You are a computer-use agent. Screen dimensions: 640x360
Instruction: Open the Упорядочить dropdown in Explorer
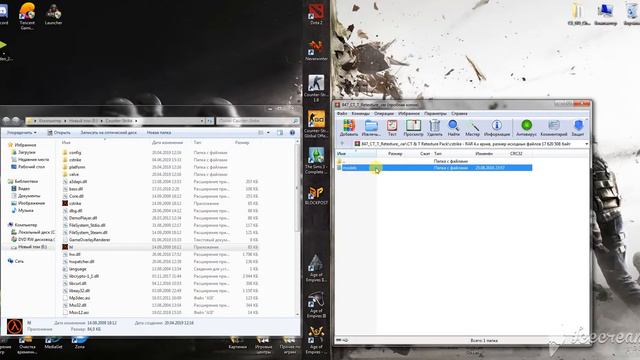(21, 133)
